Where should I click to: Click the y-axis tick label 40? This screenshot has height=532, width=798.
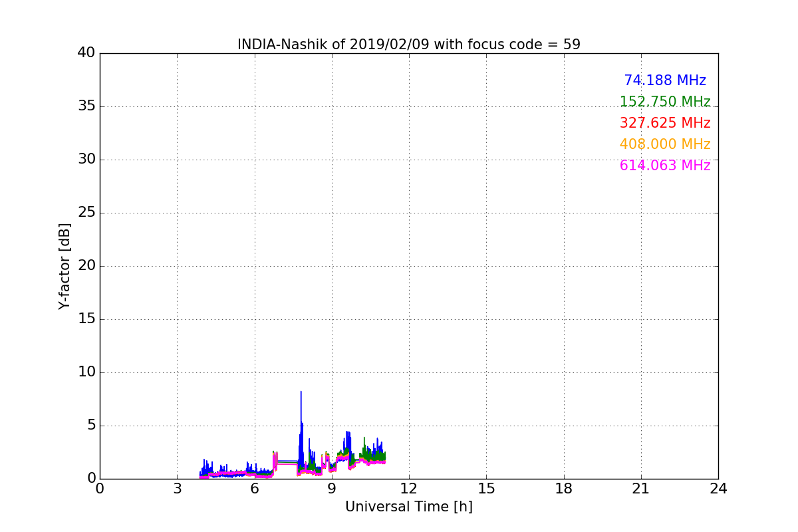click(x=86, y=53)
